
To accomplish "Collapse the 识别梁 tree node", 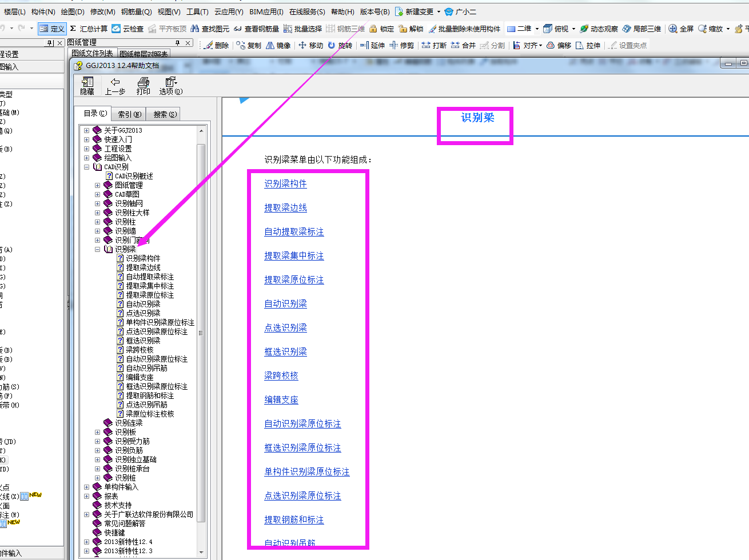I will click(x=97, y=249).
